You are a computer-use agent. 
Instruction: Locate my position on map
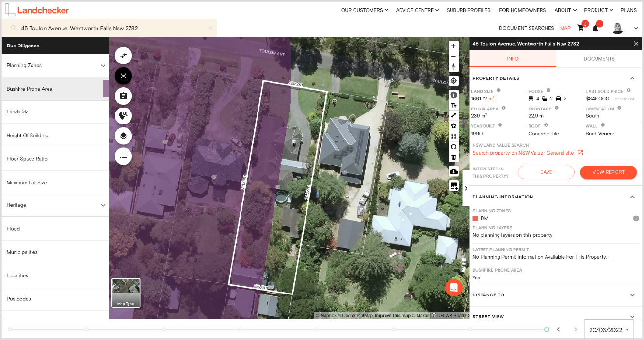coord(454,81)
